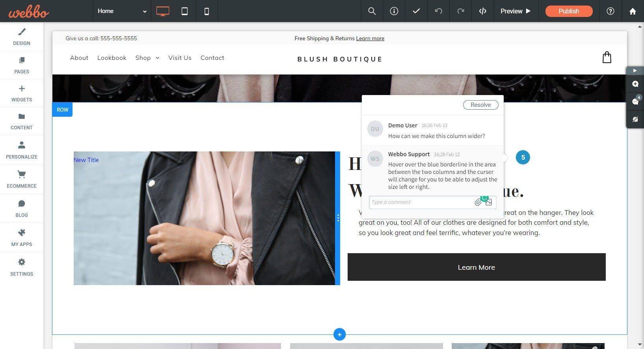Open the About menu item
Image resolution: width=644 pixels, height=349 pixels.
pyautogui.click(x=79, y=58)
